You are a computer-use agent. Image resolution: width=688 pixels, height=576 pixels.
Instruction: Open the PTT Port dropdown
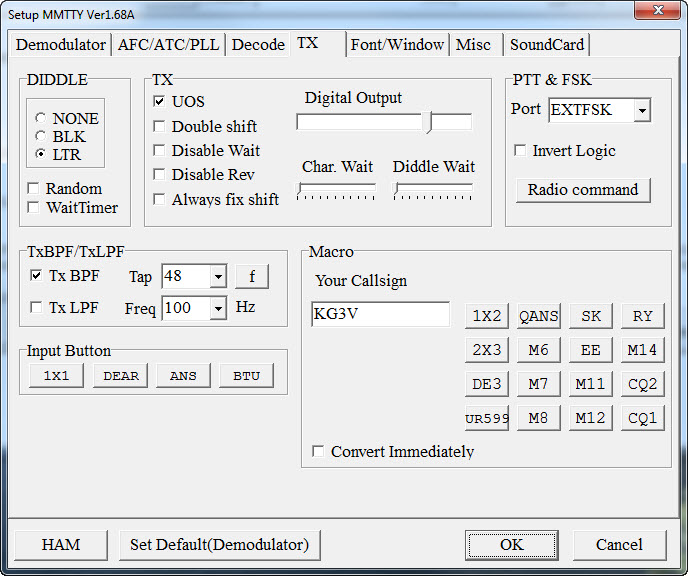pos(641,110)
